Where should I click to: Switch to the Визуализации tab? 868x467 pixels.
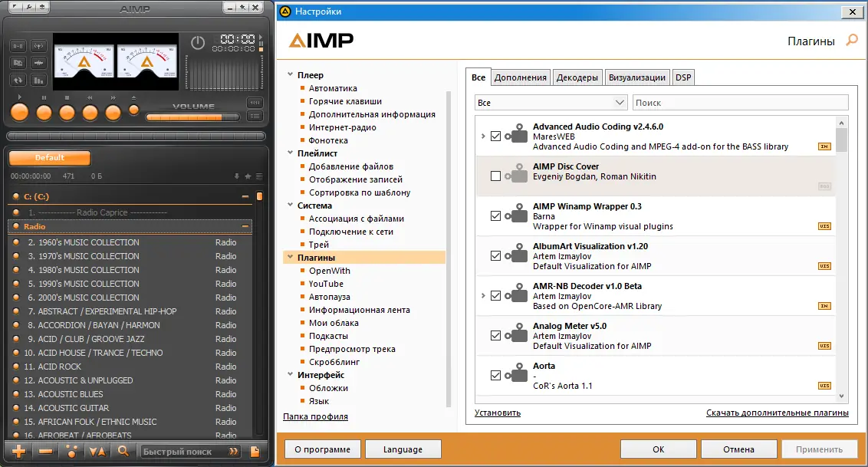637,77
